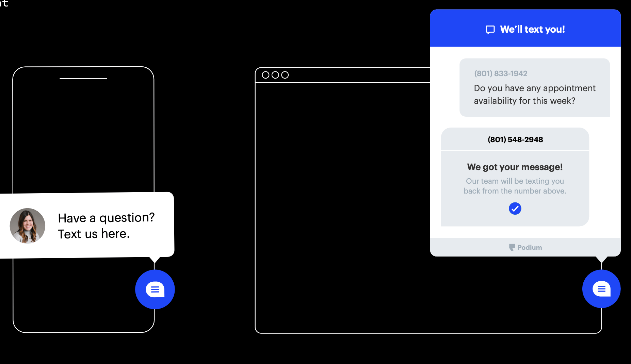Click the woman's avatar photo

click(x=28, y=226)
